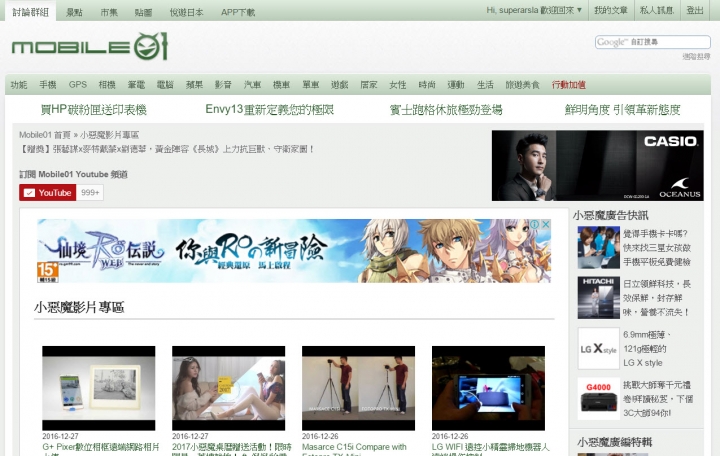
Task: Close the RO banner ad with X icon
Action: coord(546,224)
